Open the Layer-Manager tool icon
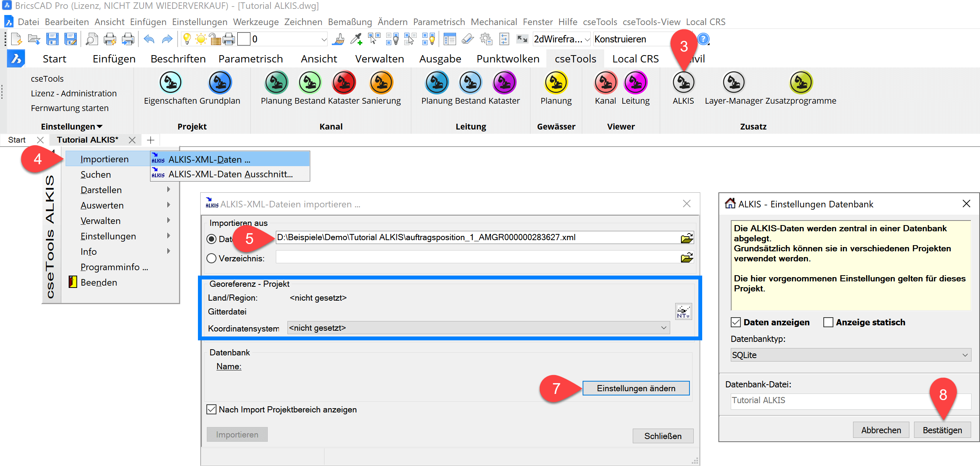This screenshot has height=466, width=980. click(733, 82)
